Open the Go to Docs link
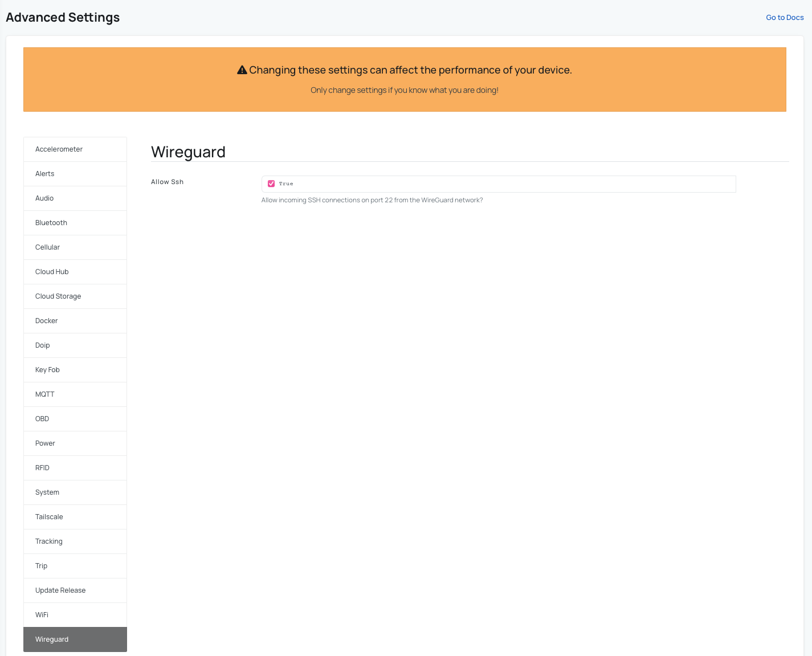Image resolution: width=812 pixels, height=656 pixels. [x=784, y=17]
